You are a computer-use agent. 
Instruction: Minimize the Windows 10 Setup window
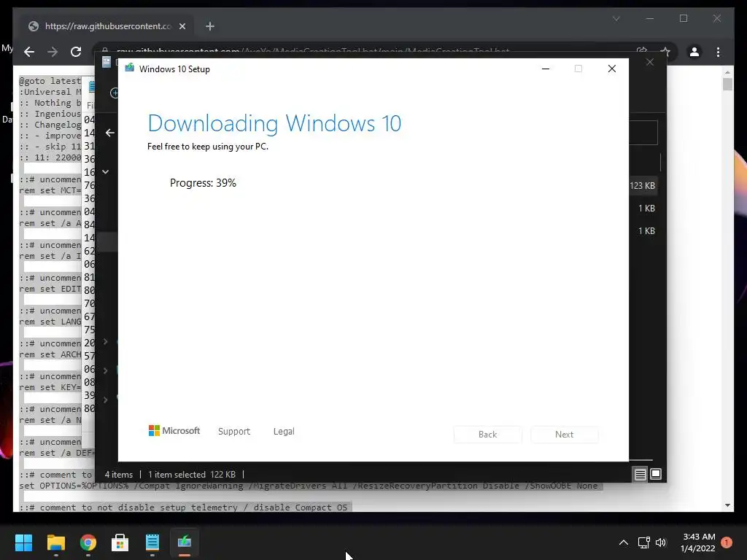point(546,69)
